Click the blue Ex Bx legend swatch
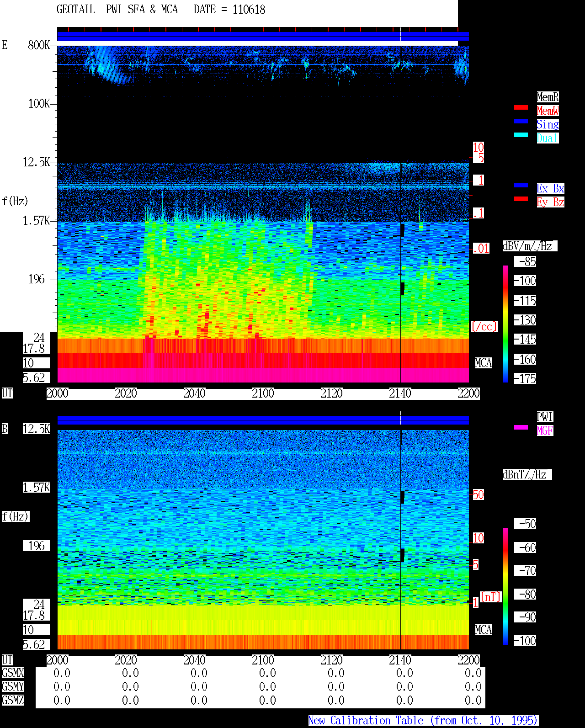The height and width of the screenshot is (728, 585). click(521, 185)
